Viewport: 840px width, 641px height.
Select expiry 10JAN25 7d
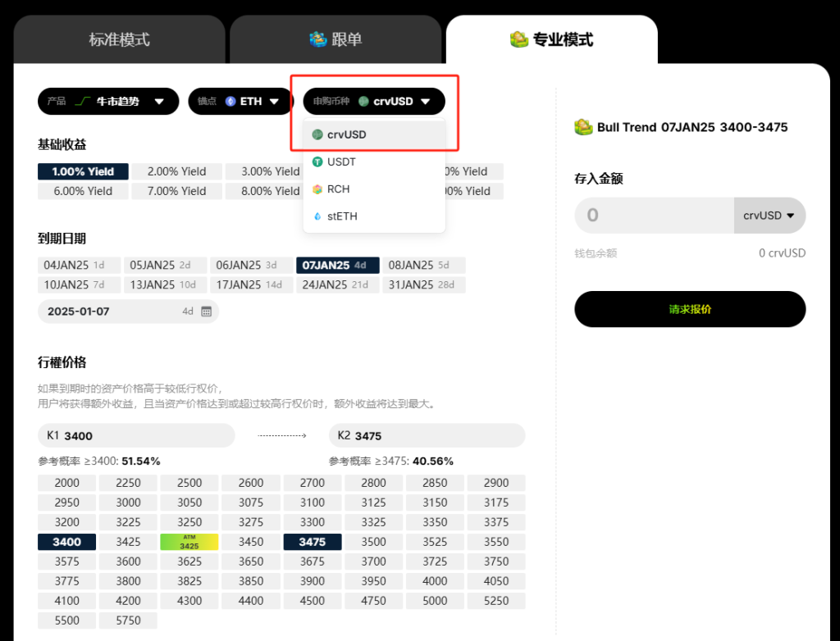[79, 285]
